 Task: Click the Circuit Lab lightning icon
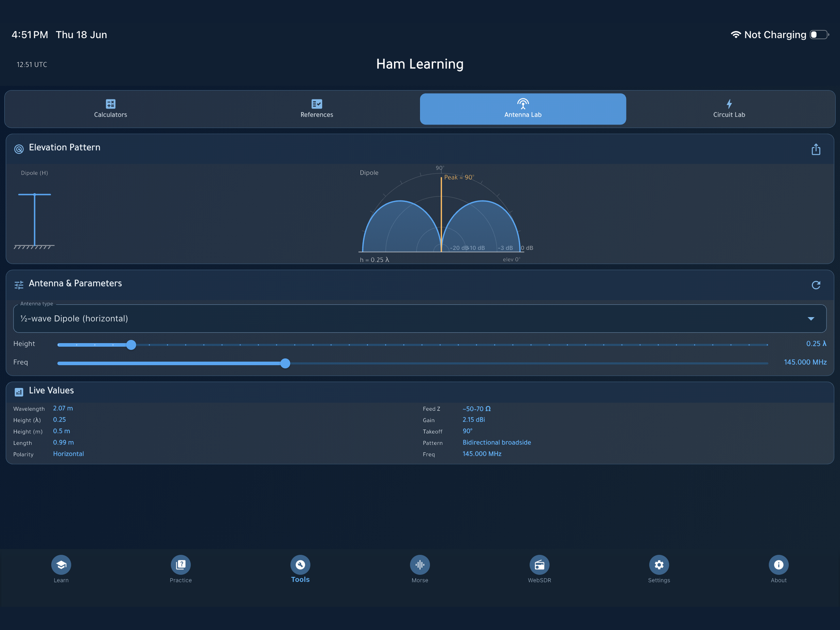point(729,104)
